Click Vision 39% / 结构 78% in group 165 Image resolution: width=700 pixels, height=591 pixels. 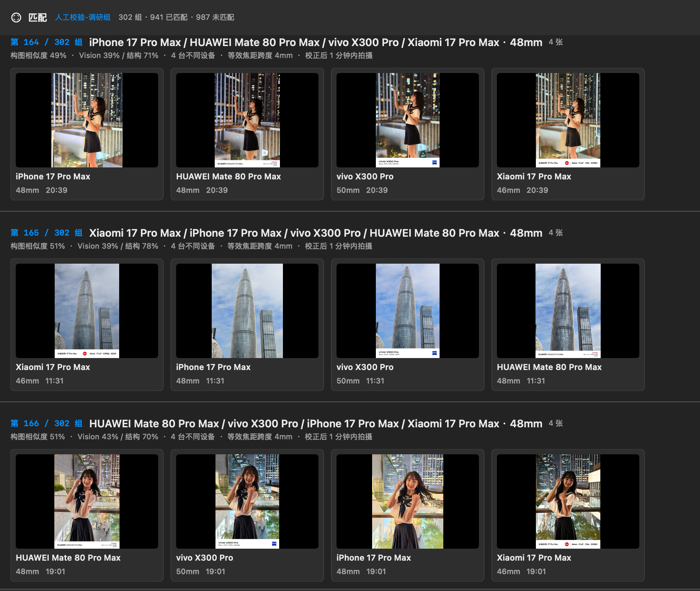coord(118,246)
